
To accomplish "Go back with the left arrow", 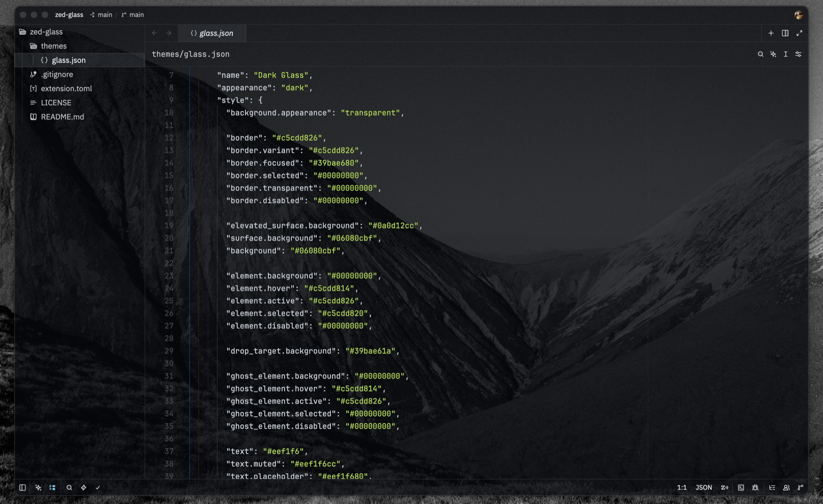I will 154,33.
